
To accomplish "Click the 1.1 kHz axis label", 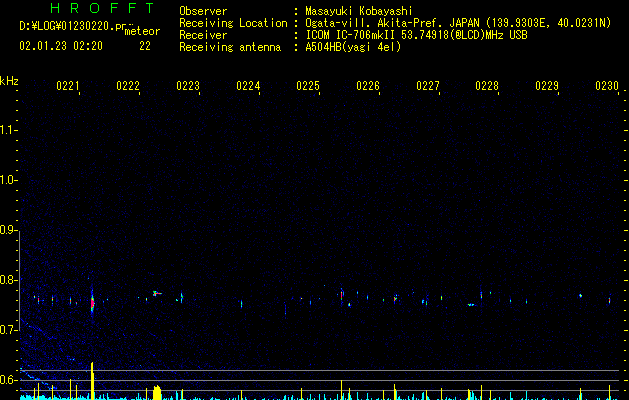I will tap(8, 130).
